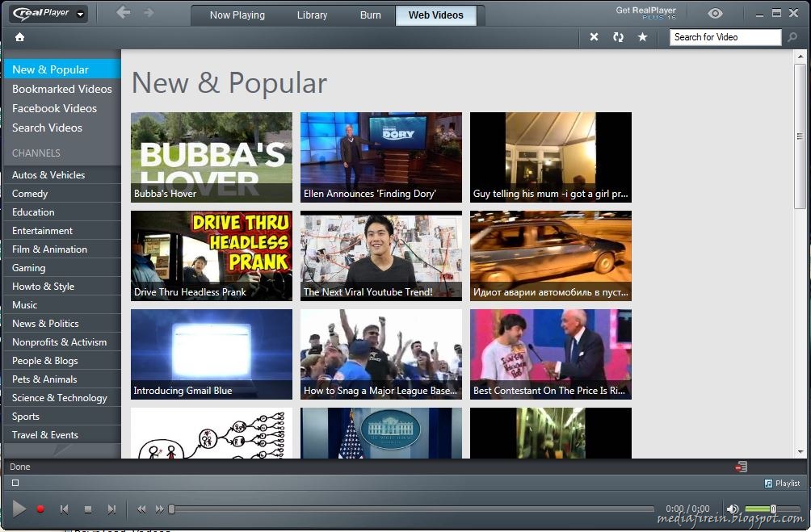Play the Bubba's Hover video thumbnail
This screenshot has height=532, width=811.
[x=211, y=156]
